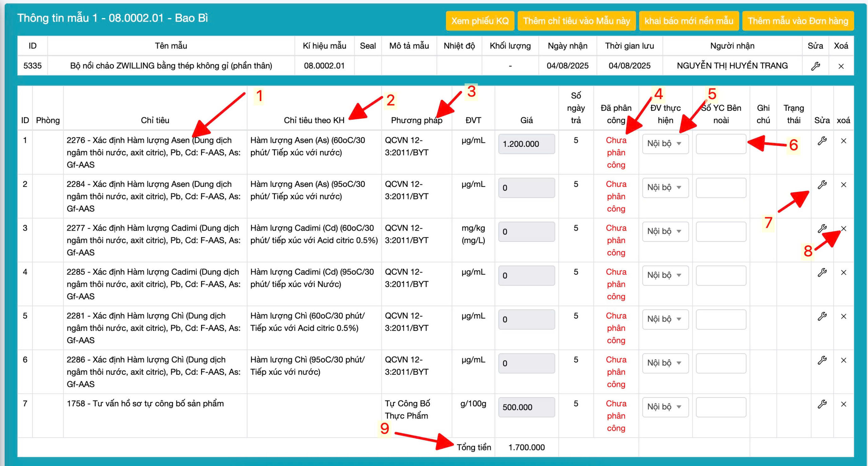Image resolution: width=868 pixels, height=466 pixels.
Task: Open Nội bộ dropdown in row 7
Action: point(665,407)
